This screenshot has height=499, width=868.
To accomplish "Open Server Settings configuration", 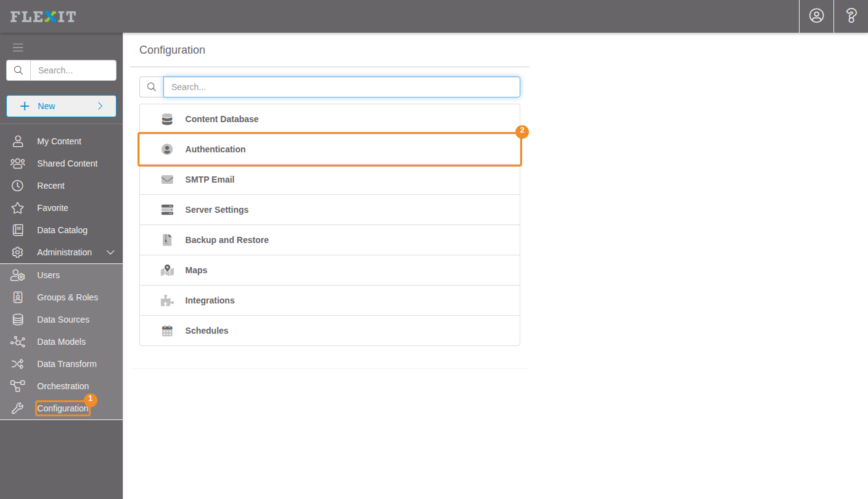I will pyautogui.click(x=330, y=210).
